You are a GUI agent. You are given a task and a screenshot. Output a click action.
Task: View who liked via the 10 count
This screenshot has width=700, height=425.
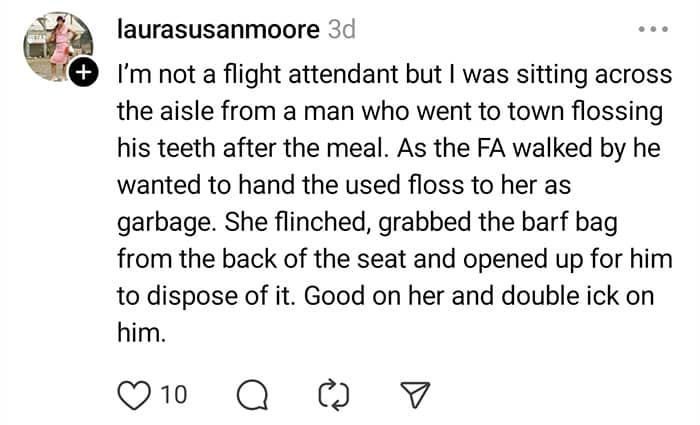point(174,395)
